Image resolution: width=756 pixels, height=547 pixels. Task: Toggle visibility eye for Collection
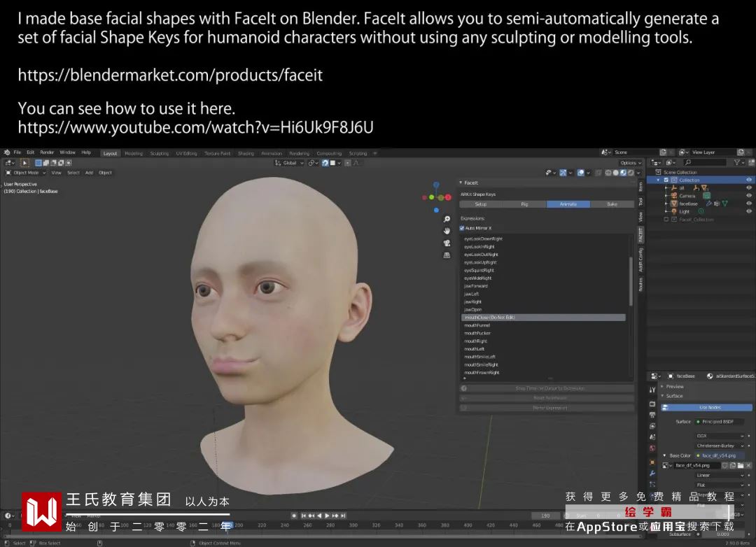(749, 180)
